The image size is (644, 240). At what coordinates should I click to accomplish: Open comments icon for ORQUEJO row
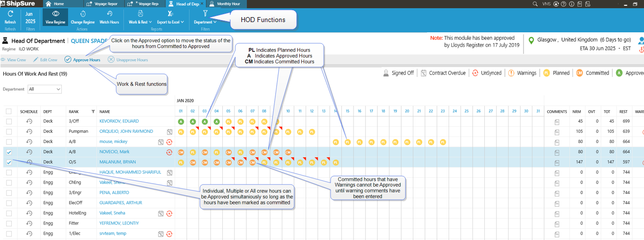point(557,132)
